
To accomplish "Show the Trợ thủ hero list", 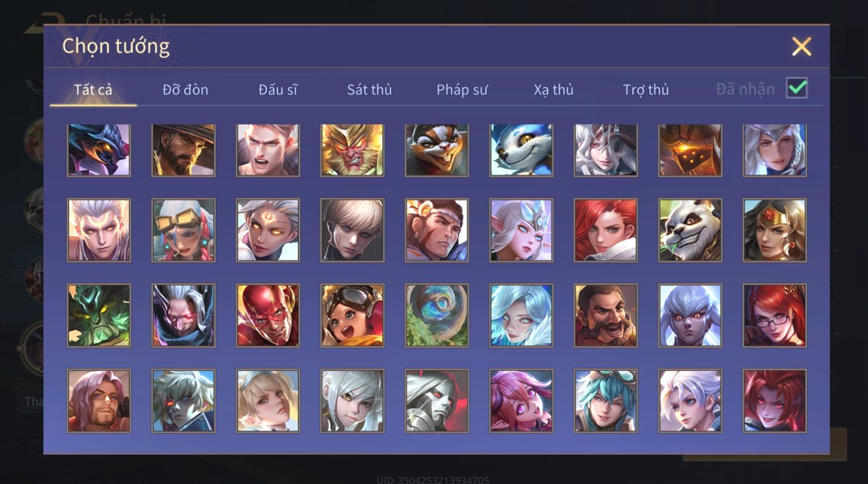I will (646, 89).
